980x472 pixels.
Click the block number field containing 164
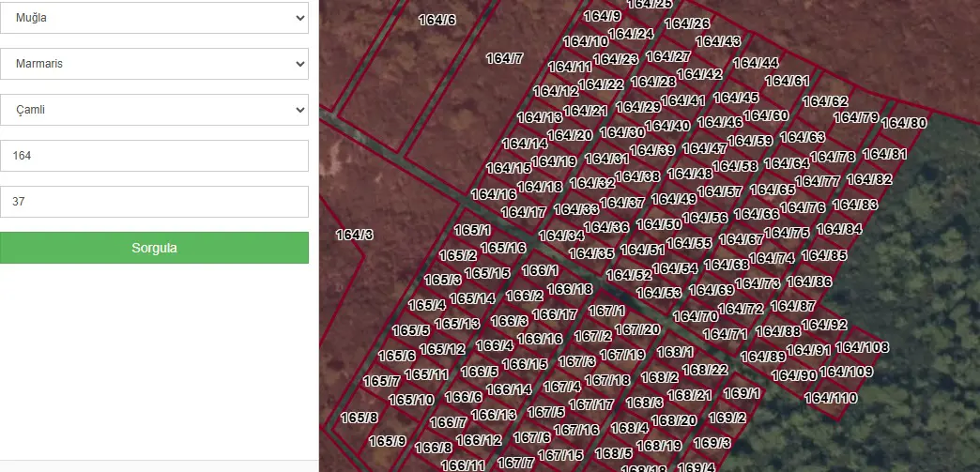coord(154,156)
